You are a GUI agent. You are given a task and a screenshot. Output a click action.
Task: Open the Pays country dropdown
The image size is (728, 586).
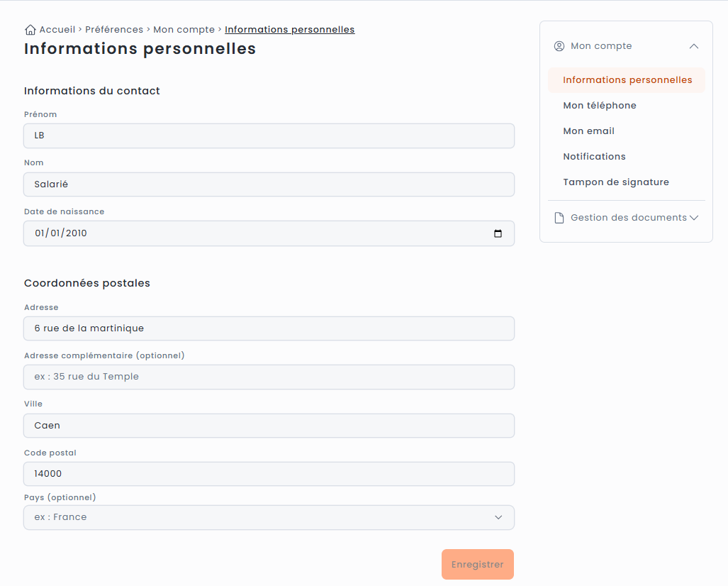tap(269, 517)
